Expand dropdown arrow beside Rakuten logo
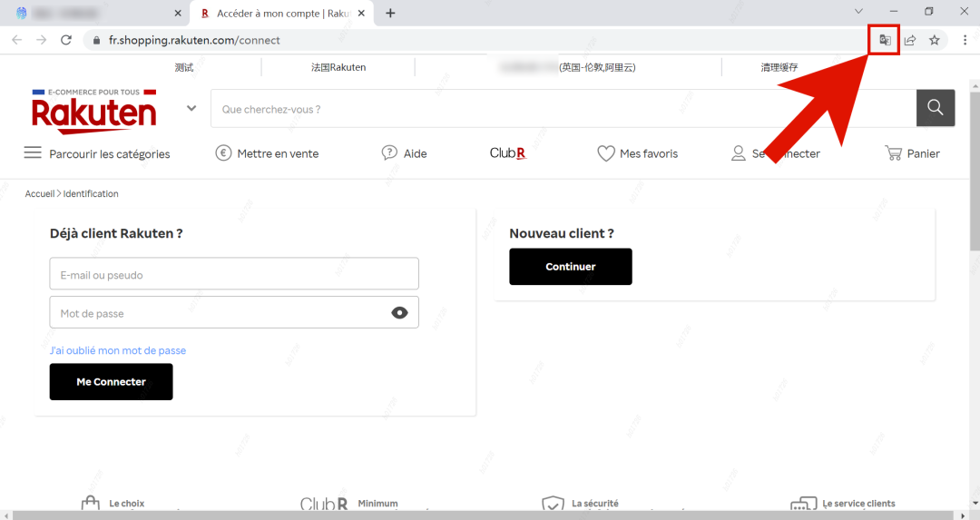This screenshot has height=520, width=980. coord(191,108)
